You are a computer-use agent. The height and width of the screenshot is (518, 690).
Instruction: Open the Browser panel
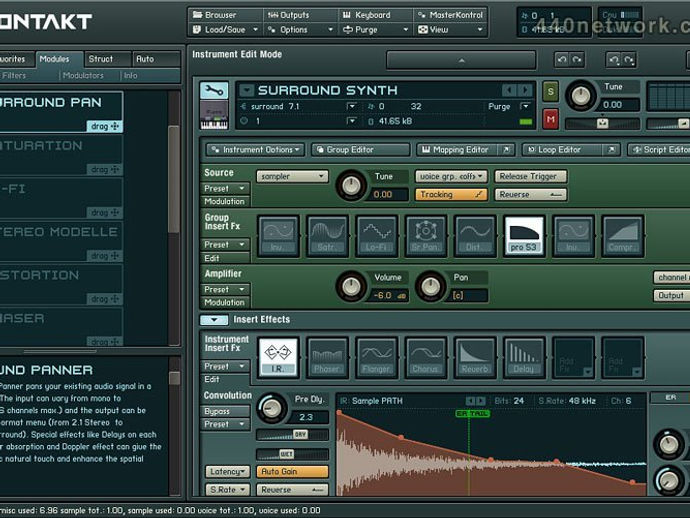[x=226, y=15]
